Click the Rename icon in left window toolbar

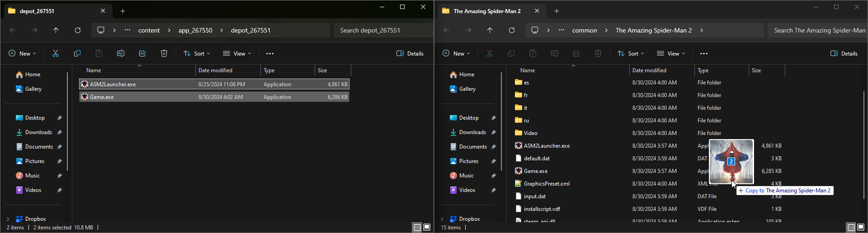121,53
